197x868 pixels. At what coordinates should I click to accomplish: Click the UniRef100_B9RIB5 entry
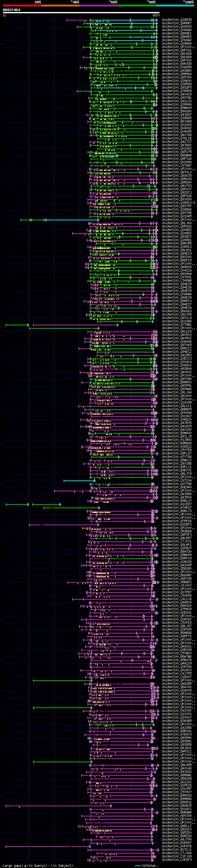[x=177, y=243]
